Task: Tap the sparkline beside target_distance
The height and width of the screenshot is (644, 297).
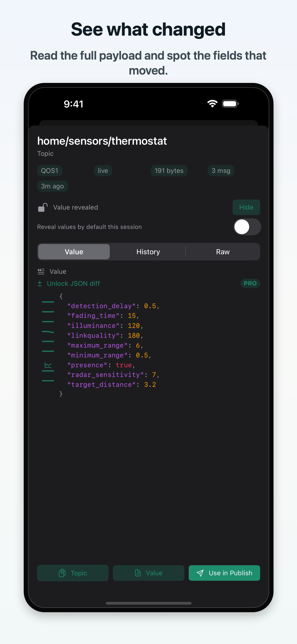Action: (48, 381)
